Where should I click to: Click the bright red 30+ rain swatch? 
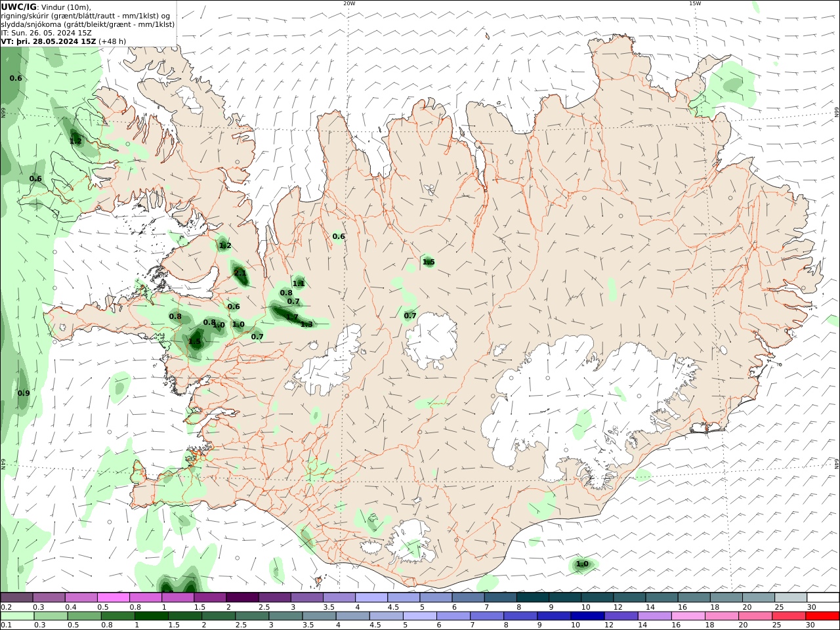coord(822,616)
